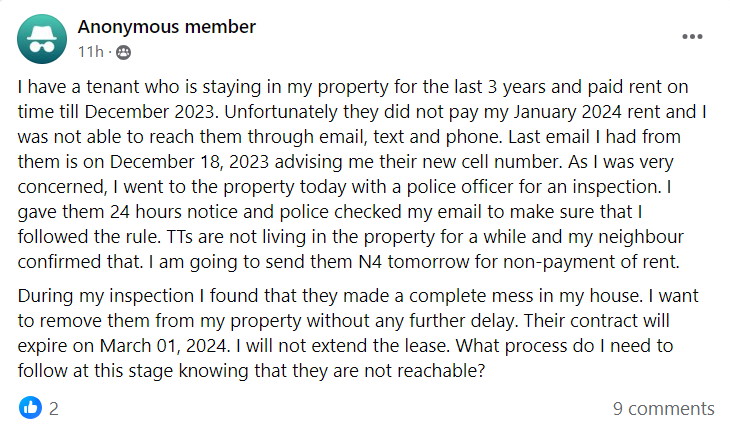Click the group privacy icon beside 11h
Screen dimensions: 730x430
[x=123, y=53]
